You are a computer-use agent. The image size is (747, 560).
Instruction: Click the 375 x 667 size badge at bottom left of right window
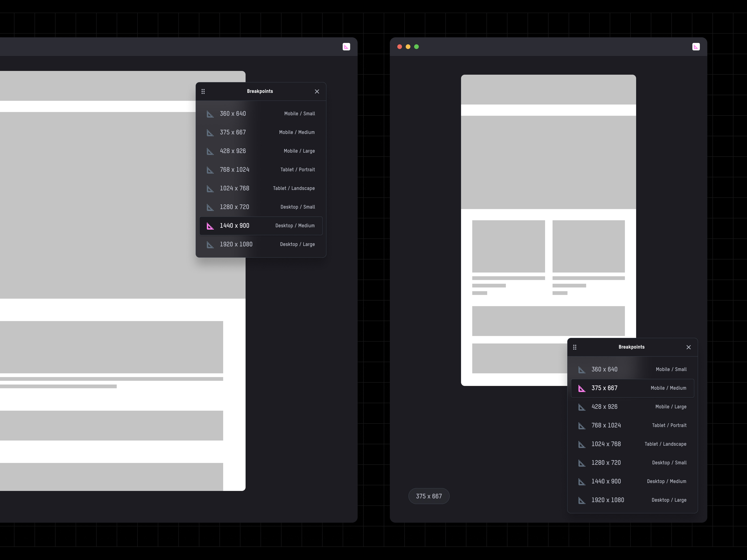tap(429, 496)
